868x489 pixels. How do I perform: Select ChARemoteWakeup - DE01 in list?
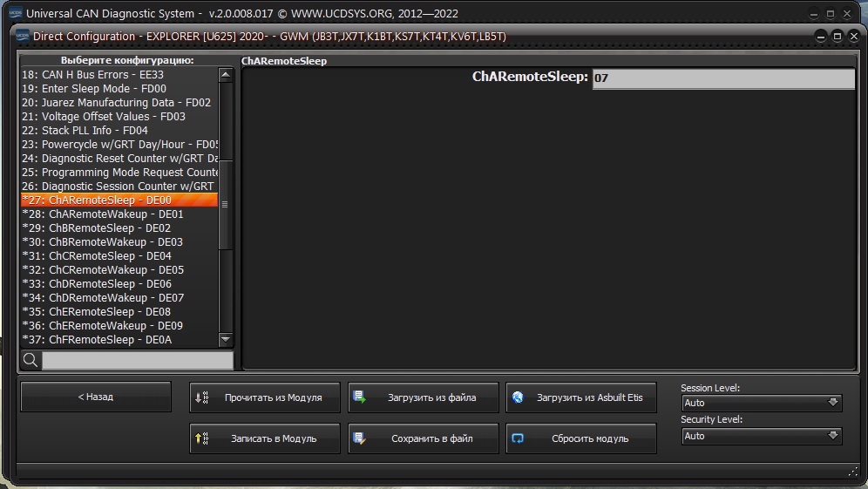click(x=116, y=214)
